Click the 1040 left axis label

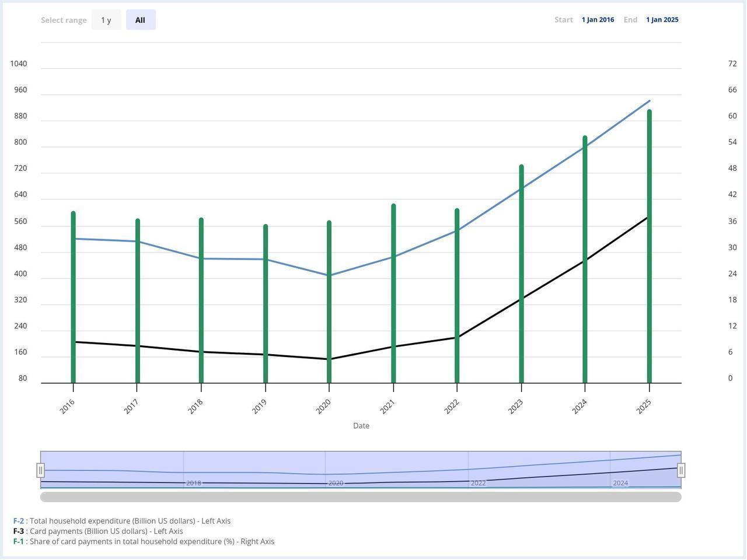click(x=19, y=64)
